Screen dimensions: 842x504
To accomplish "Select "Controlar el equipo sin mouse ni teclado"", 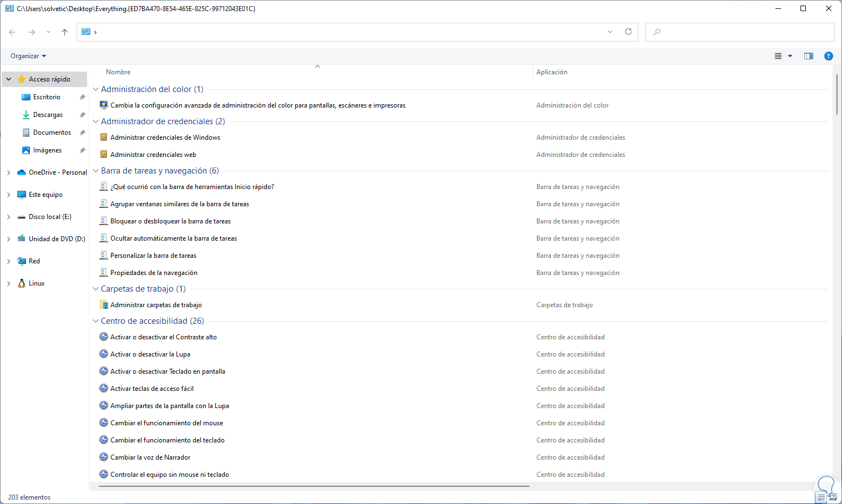I will click(170, 475).
